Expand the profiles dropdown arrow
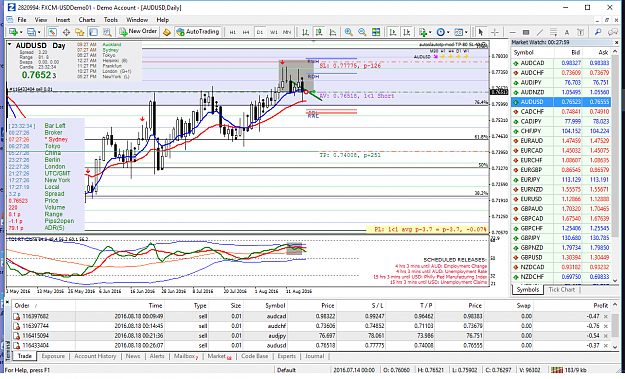 tap(39, 32)
